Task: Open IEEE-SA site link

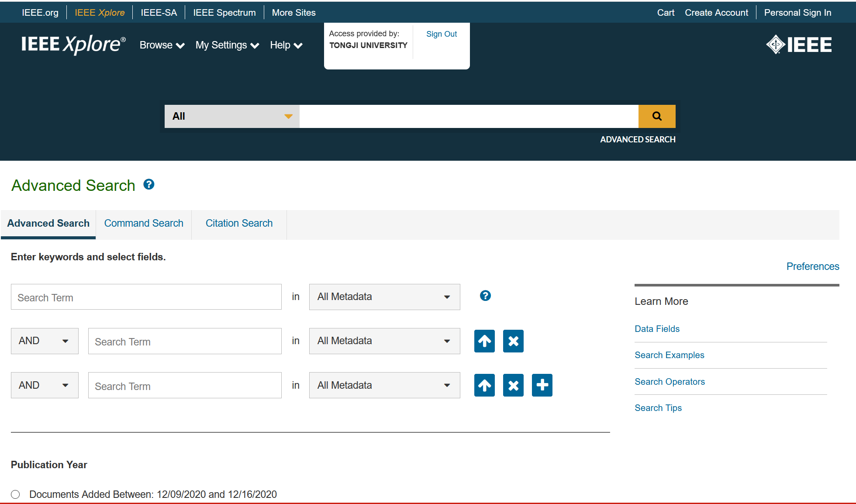Action: [x=159, y=13]
